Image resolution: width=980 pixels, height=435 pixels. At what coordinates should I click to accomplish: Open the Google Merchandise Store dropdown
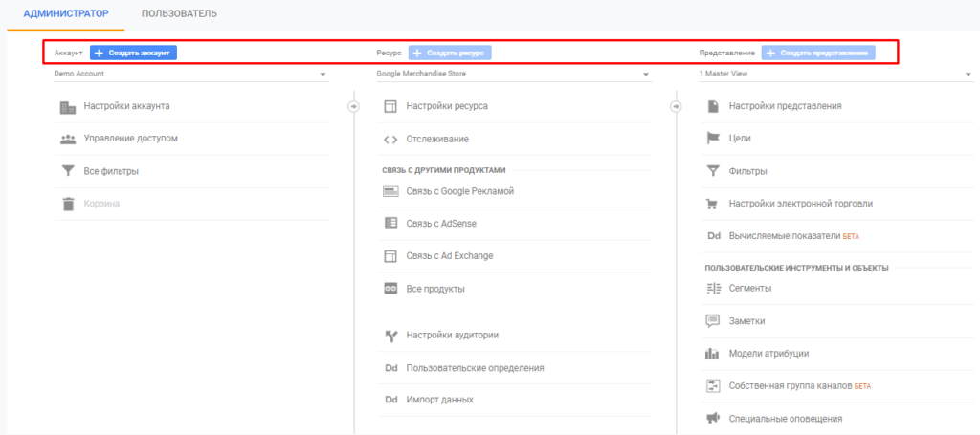[514, 74]
